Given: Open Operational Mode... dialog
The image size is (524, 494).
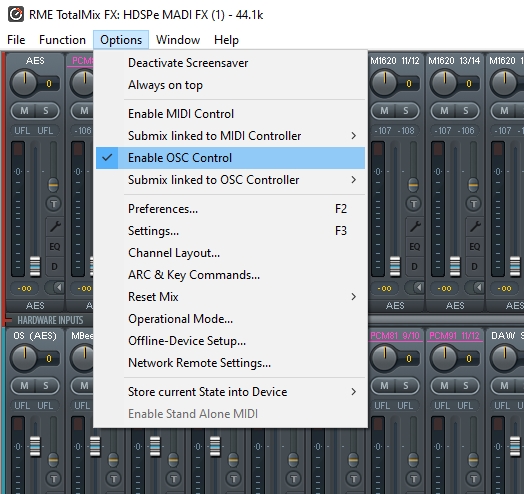Looking at the screenshot, I should pyautogui.click(x=230, y=319).
